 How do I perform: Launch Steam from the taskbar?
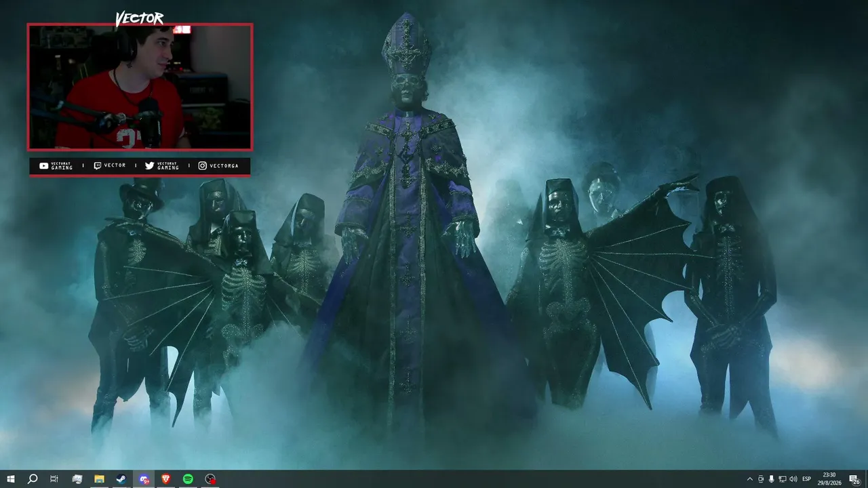pyautogui.click(x=121, y=479)
